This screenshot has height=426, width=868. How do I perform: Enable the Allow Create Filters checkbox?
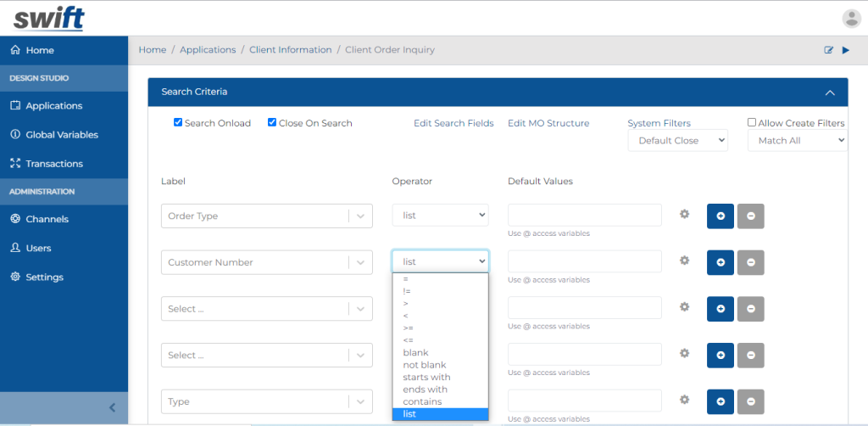tap(752, 122)
